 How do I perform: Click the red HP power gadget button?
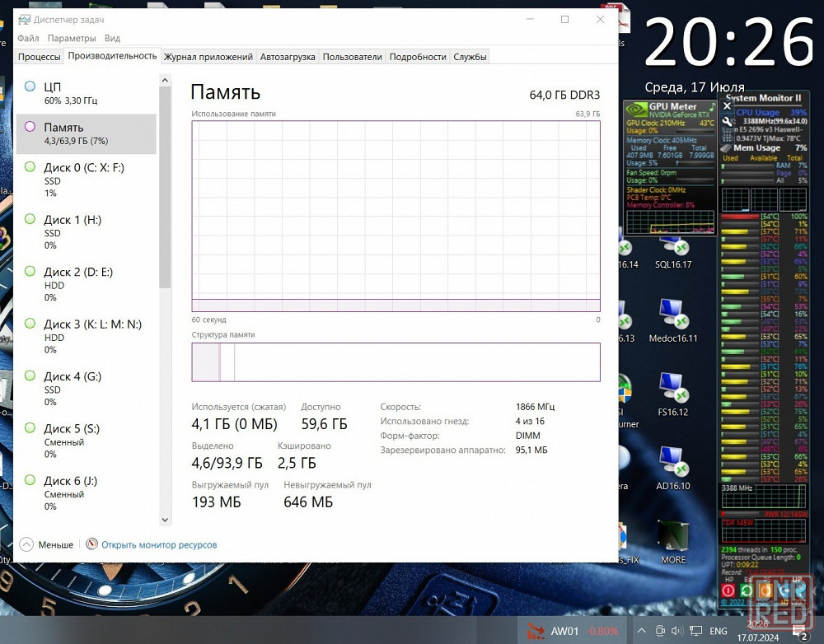(x=728, y=590)
